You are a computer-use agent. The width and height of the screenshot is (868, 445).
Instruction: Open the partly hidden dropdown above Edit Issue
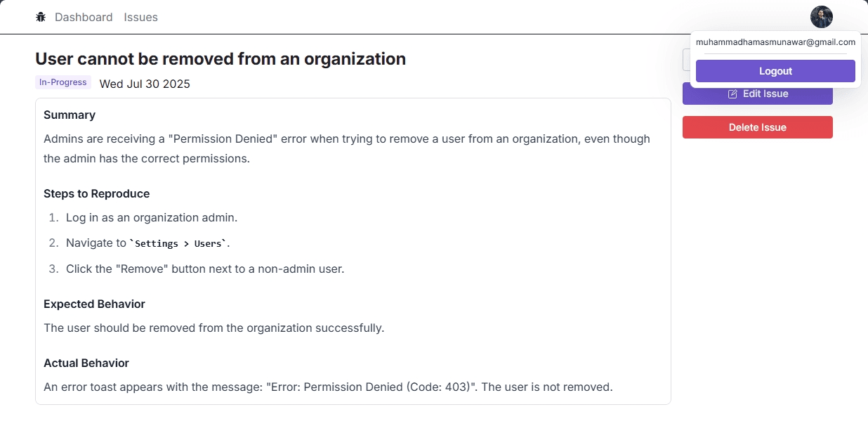pos(686,60)
